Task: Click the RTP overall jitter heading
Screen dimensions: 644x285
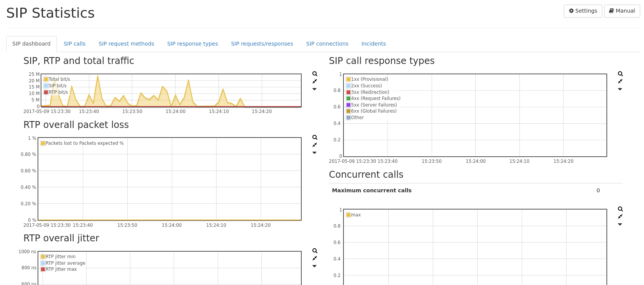Action: [x=61, y=238]
